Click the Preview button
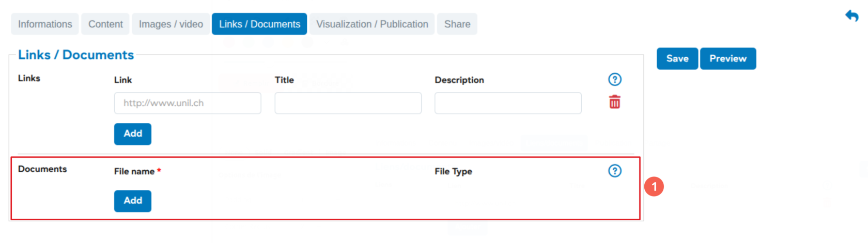Viewport: 868px width, 243px height. 727,59
